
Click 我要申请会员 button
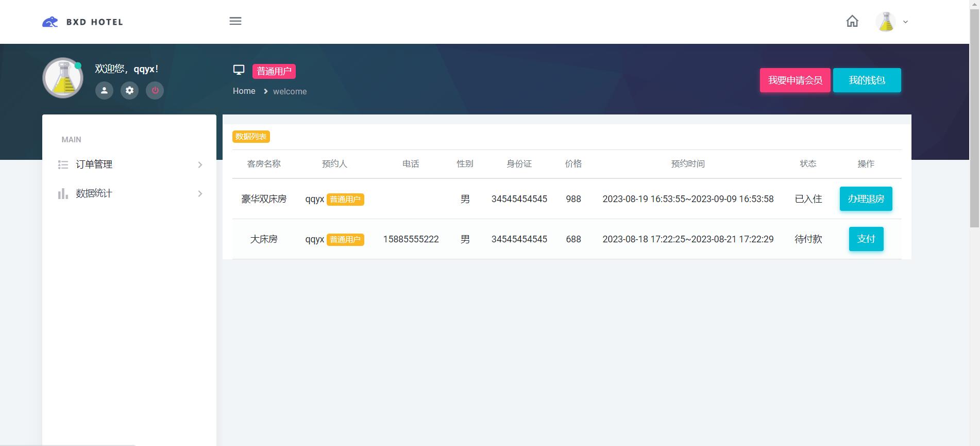point(795,80)
